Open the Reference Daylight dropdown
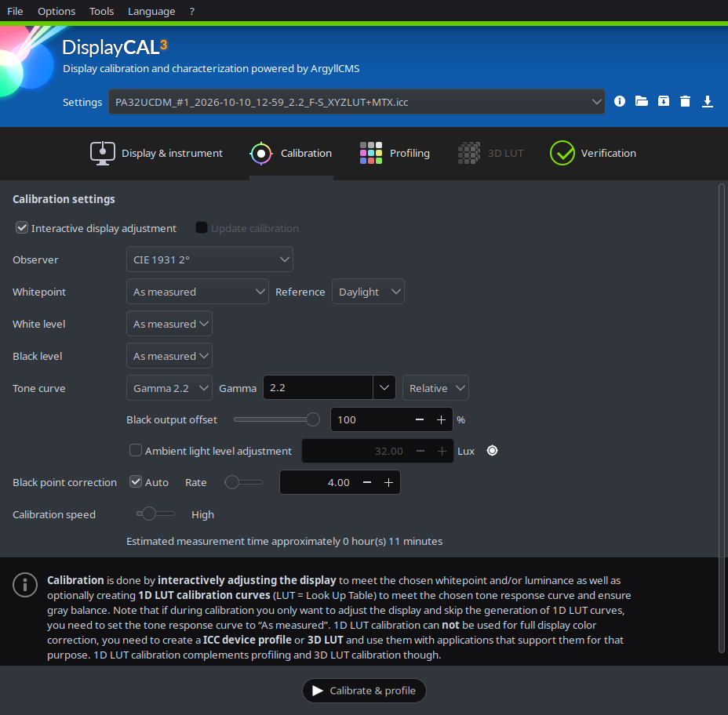This screenshot has height=715, width=728. (368, 292)
